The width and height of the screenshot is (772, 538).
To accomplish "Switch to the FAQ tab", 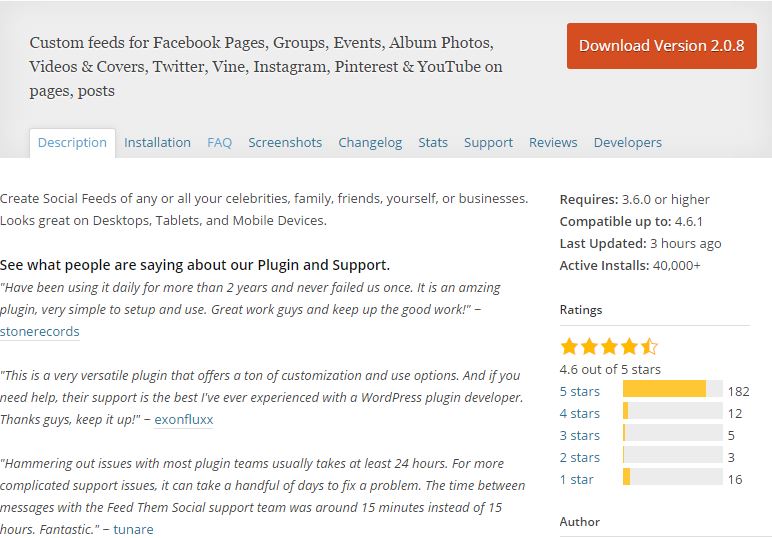I will point(219,143).
